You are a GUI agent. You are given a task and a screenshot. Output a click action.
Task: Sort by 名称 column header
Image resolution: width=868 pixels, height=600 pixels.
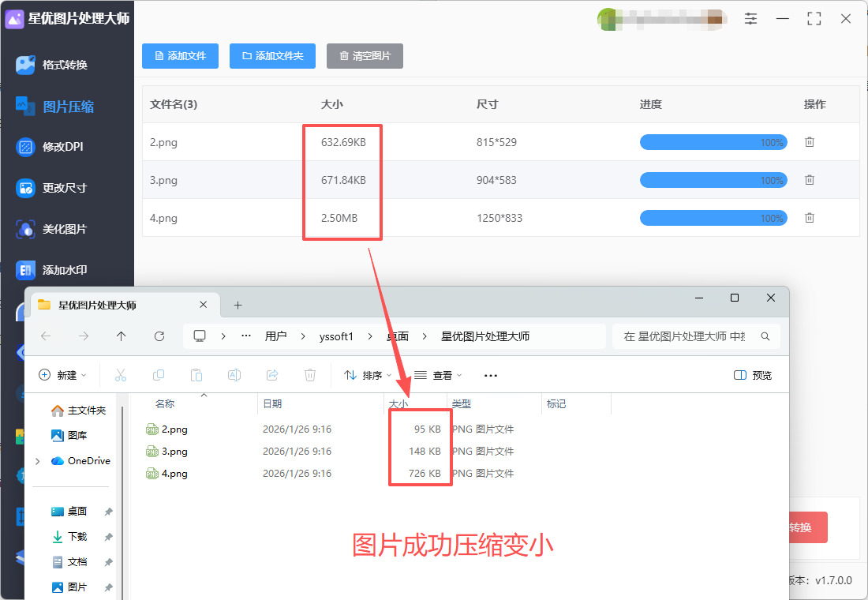[165, 404]
